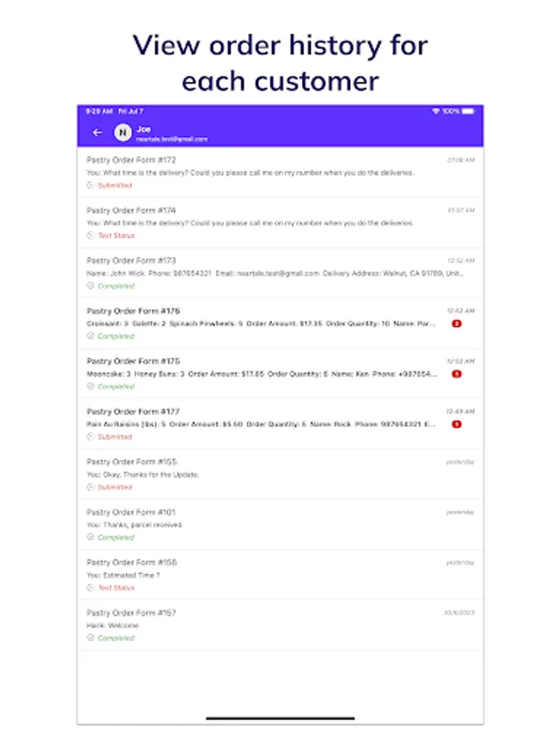Select the customer name Joe in the header
The image size is (560, 747).
coord(144,129)
